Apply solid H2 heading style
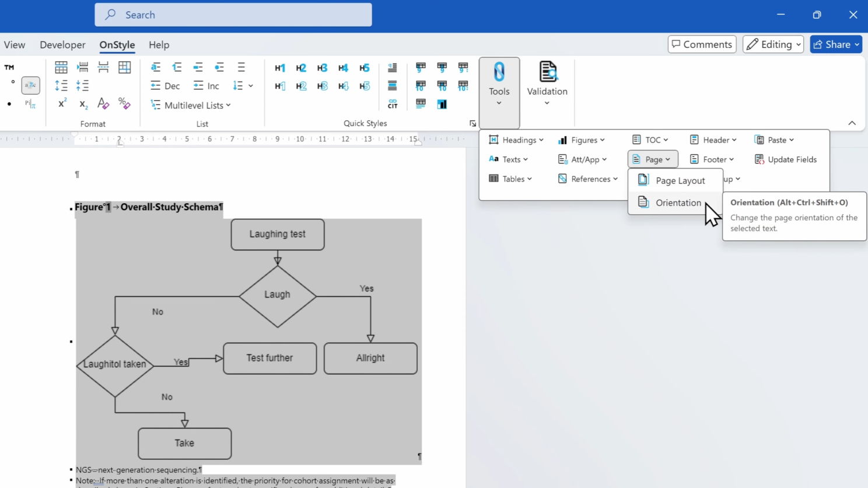Screen dimensions: 868x488 [301, 68]
